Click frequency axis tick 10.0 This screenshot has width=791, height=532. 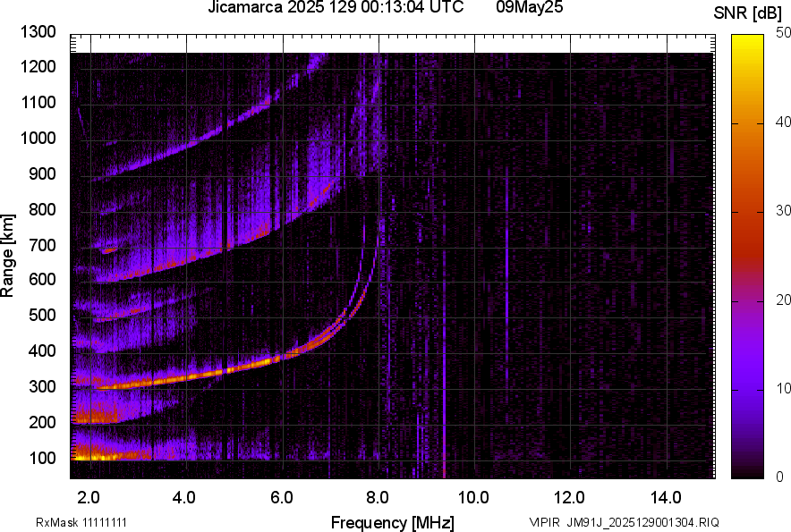pos(473,498)
